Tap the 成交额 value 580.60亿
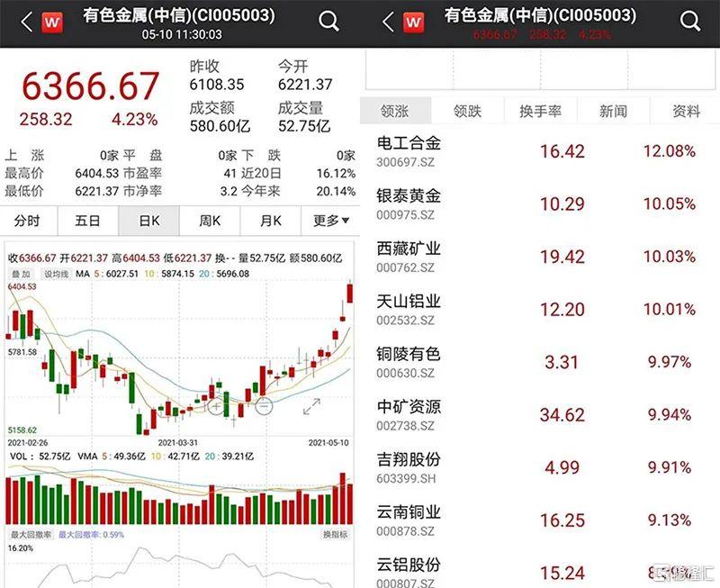 (x=220, y=126)
